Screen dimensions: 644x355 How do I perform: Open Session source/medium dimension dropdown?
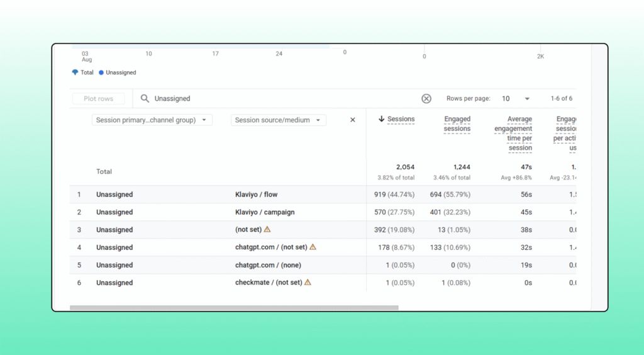click(x=278, y=120)
